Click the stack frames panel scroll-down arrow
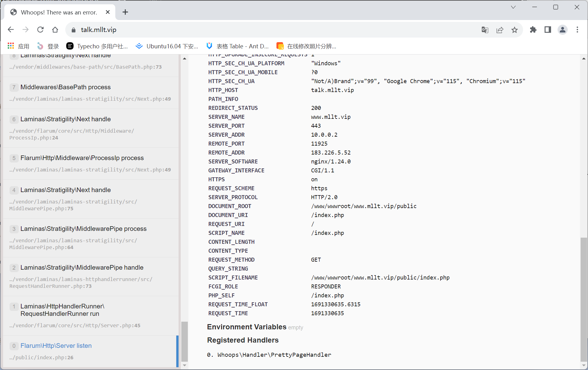Viewport: 588px width, 370px height. (x=184, y=365)
